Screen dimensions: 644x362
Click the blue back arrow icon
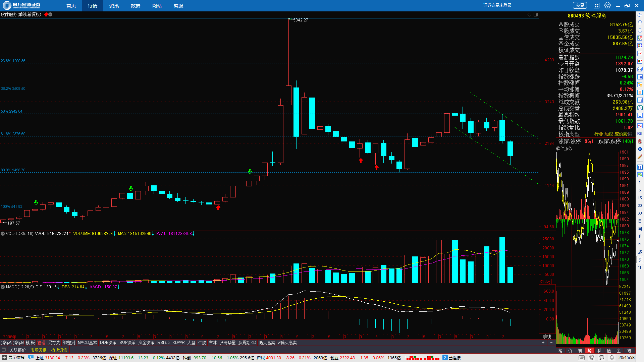point(640,15)
